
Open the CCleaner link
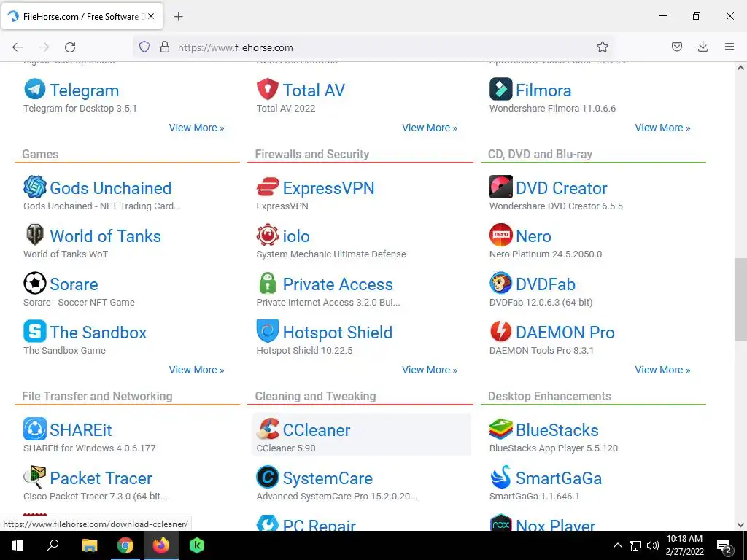click(x=317, y=430)
